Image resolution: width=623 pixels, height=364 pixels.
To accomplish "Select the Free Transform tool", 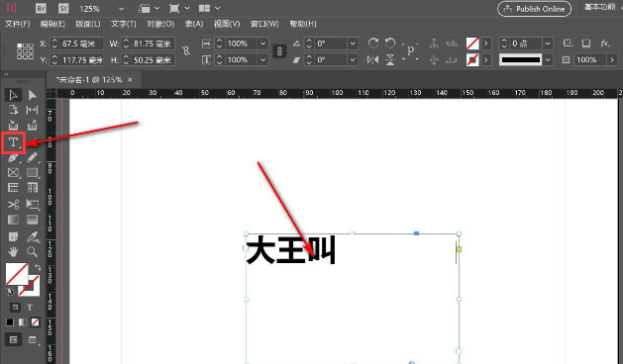I will pos(32,205).
